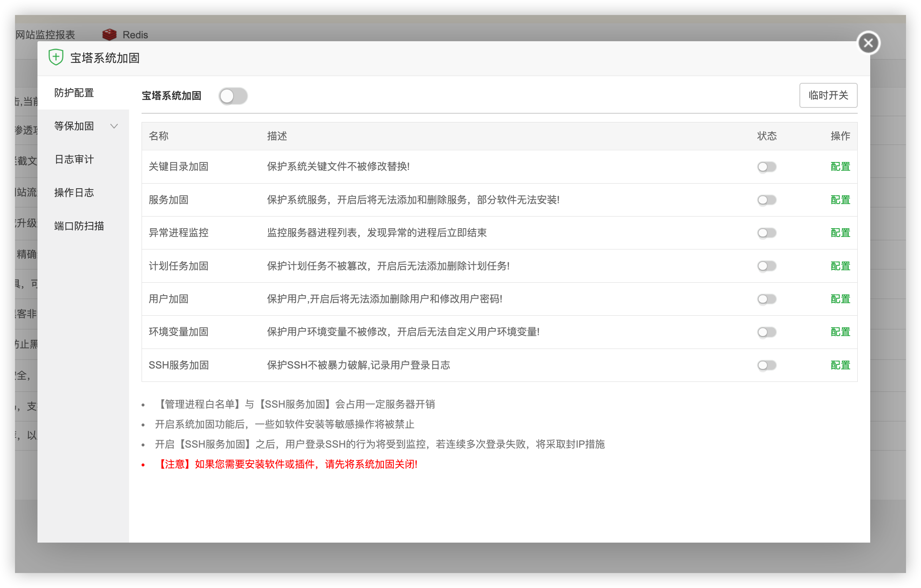
Task: Click description 监控服务器进程列表，发现异常的进程后立即结束
Action: (x=377, y=233)
